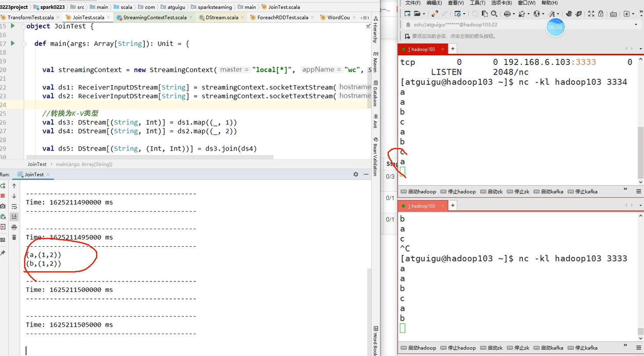Click the Exit icon in Run panel sidebar
644x356 pixels.
coord(3,227)
